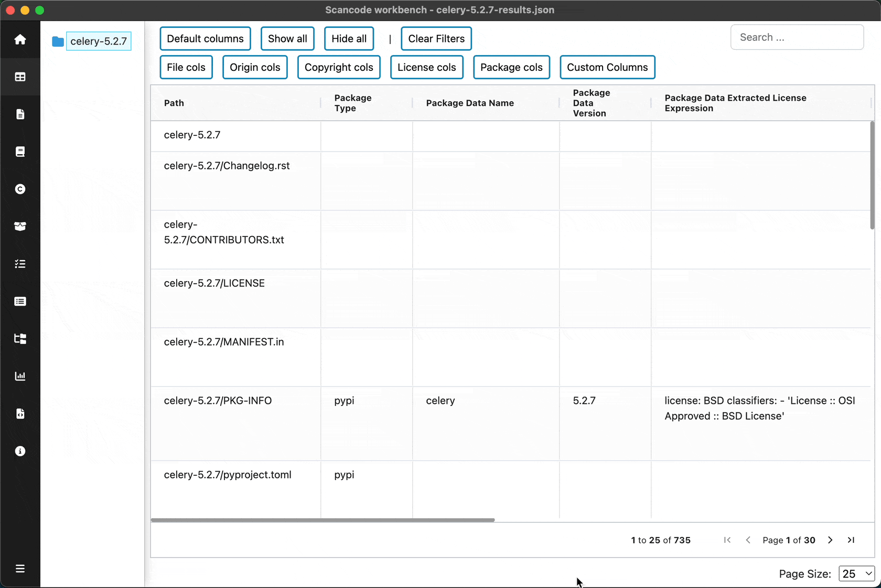This screenshot has height=588, width=881.
Task: Select the celery-5.2.7 tree node
Action: tap(99, 41)
